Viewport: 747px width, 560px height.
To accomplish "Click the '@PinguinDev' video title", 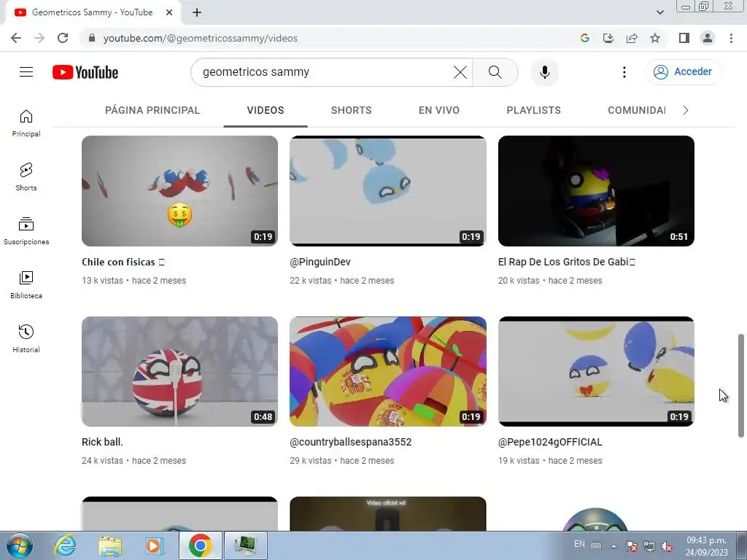I will tap(320, 262).
